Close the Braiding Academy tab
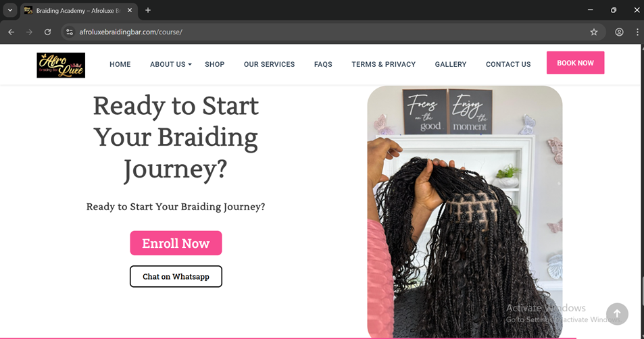The image size is (644, 339). coord(130,10)
